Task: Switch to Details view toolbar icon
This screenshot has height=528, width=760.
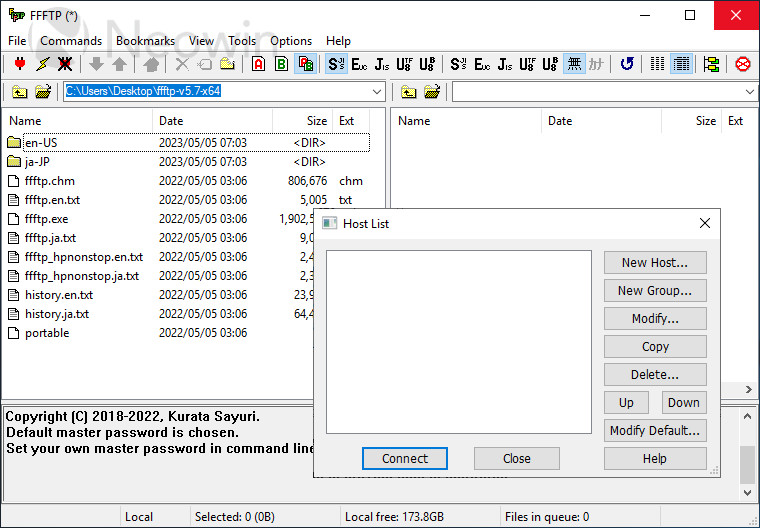Action: [x=681, y=64]
